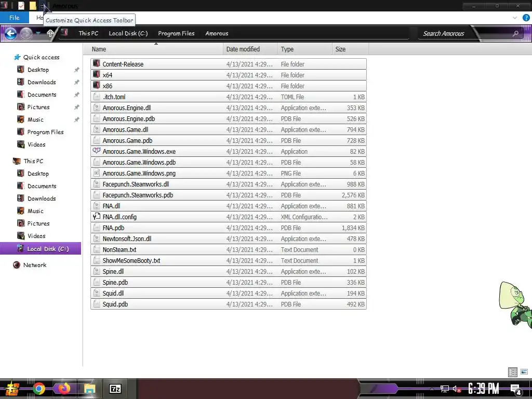Select the Content-Release folder icon
The height and width of the screenshot is (399, 532).
click(x=97, y=64)
